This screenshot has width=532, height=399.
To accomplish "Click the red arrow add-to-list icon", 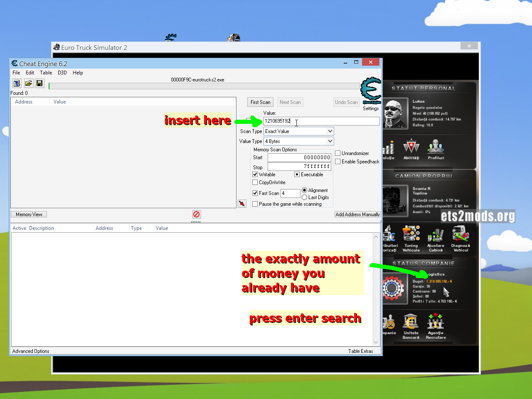I will [242, 204].
